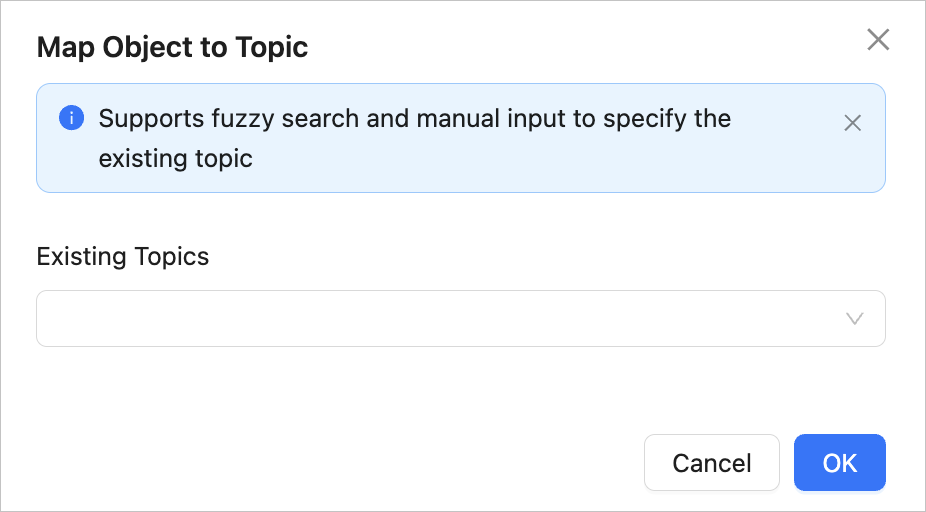The height and width of the screenshot is (512, 926).
Task: Click inside the Existing Topics select field
Action: [440, 319]
